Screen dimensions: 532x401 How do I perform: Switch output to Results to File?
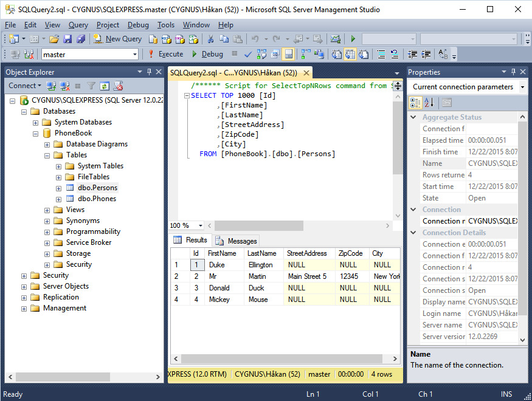364,54
